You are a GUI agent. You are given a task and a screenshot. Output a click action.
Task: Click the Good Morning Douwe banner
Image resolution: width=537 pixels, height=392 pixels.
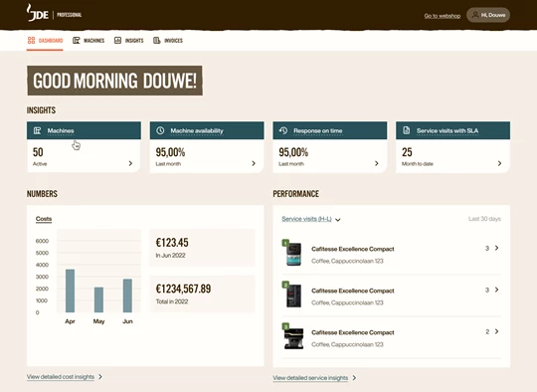click(114, 81)
